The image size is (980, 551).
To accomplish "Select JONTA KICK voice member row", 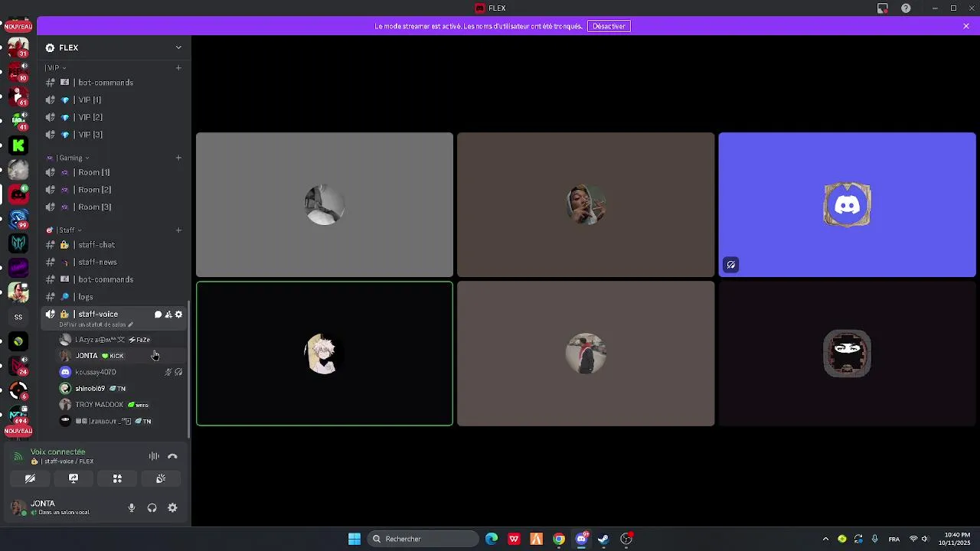I will click(x=122, y=356).
